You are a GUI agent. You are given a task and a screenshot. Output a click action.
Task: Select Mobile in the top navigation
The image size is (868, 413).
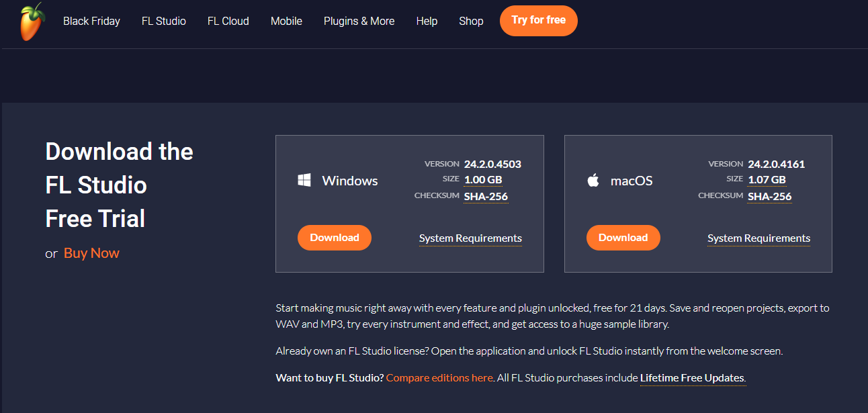pyautogui.click(x=286, y=21)
